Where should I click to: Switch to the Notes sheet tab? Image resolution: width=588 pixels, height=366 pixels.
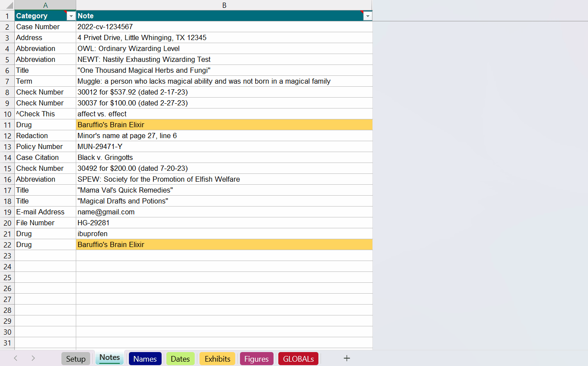pos(110,358)
